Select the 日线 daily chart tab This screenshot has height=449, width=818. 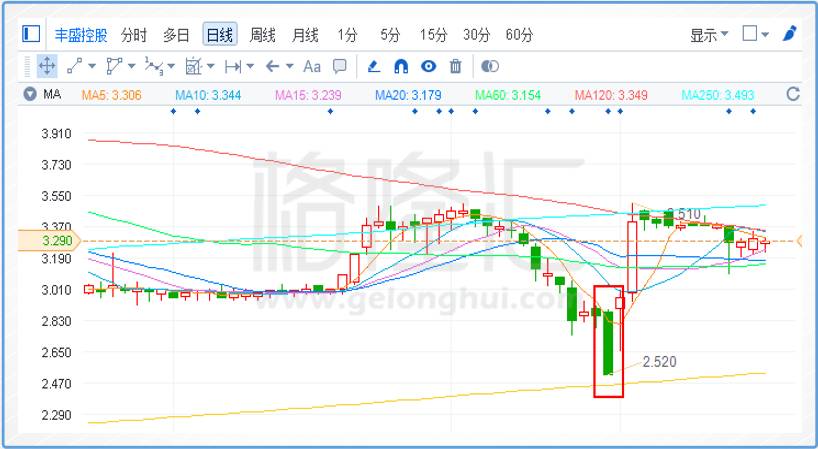(x=220, y=35)
